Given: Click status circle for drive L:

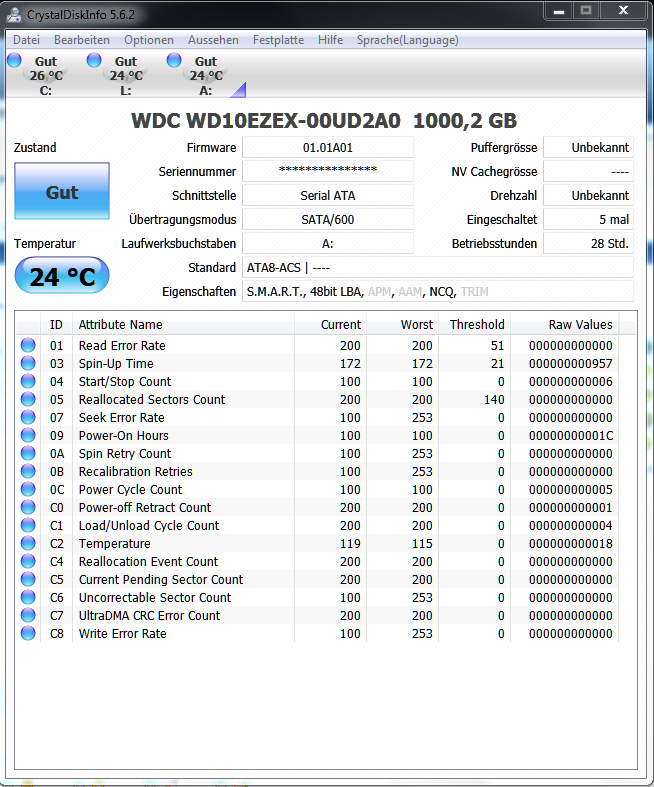Looking at the screenshot, I should coord(94,60).
